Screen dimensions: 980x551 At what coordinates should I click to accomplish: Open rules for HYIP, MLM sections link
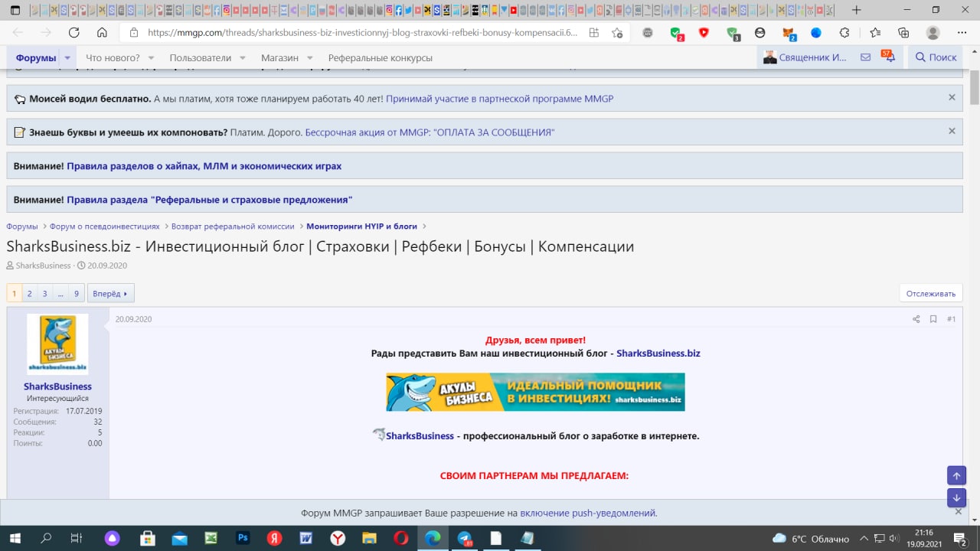[204, 166]
